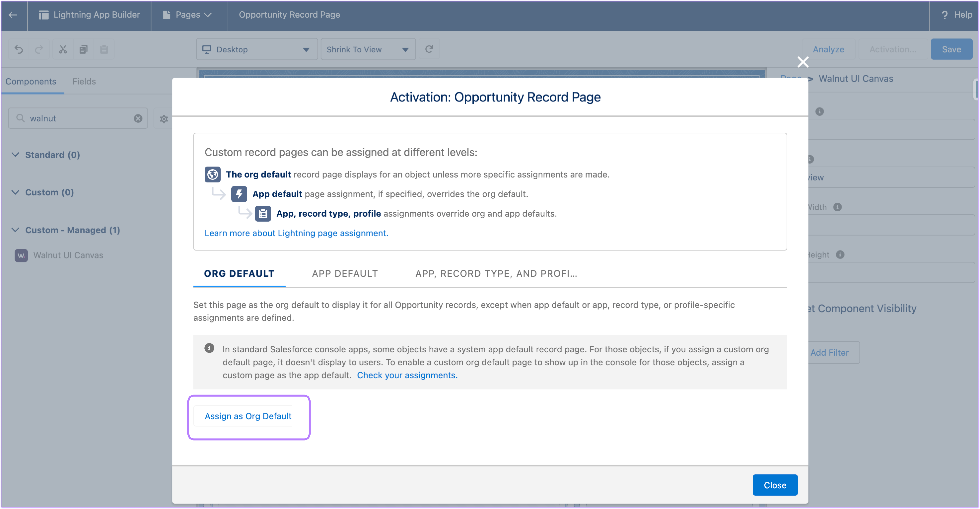Click the info icon beside Width
The height and width of the screenshot is (509, 980).
pos(837,207)
